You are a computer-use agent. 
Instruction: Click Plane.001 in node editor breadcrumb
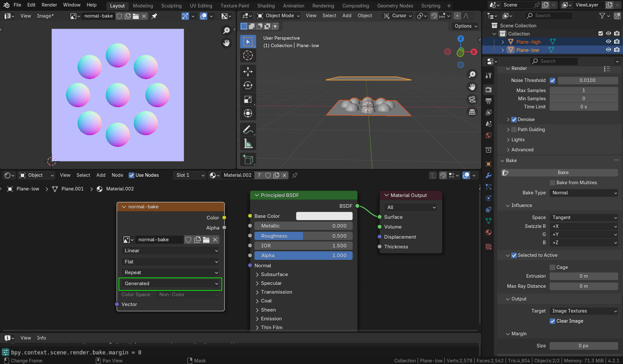72,189
